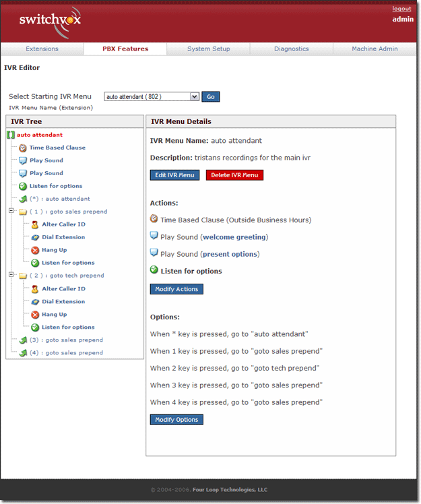Select Alter Caller ID label under goto tech prepend
This screenshot has height=504, width=421.
click(x=63, y=289)
